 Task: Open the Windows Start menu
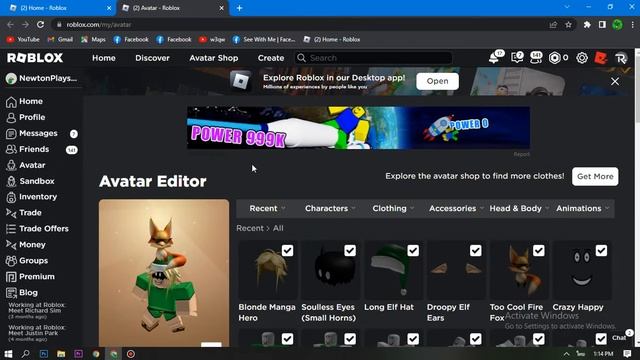click(8, 353)
